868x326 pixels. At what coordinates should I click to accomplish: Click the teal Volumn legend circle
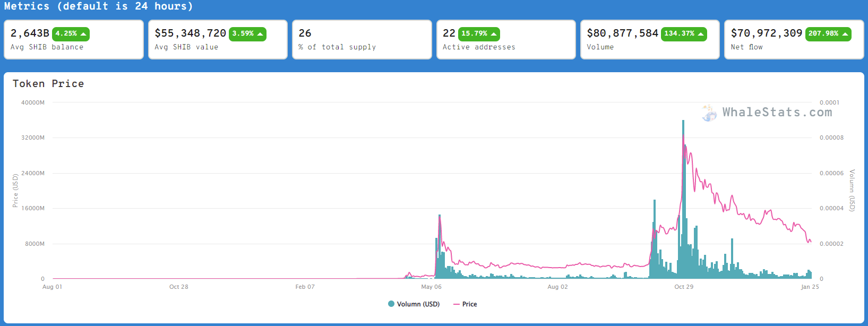(x=391, y=304)
